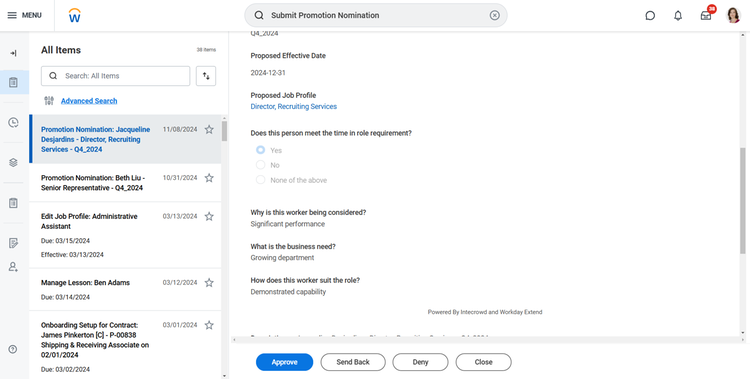The image size is (750, 379).
Task: Click the Proposed Effective Date value 2024-12-31
Action: pos(268,73)
